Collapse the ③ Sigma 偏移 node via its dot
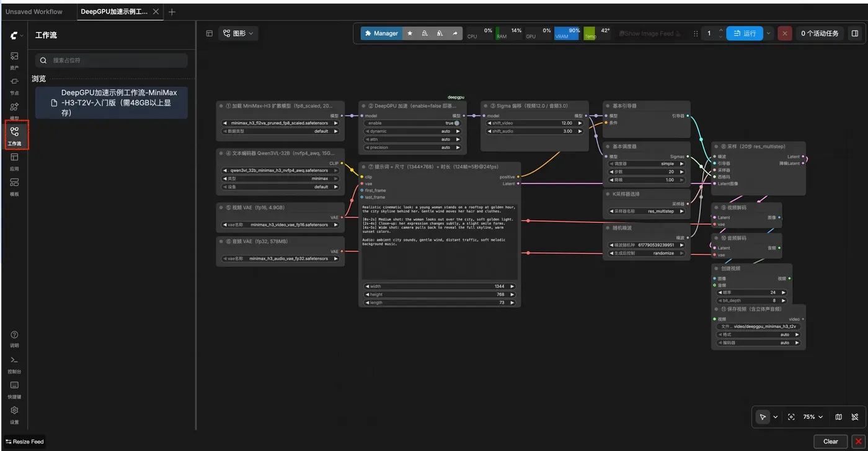The height and width of the screenshot is (451, 868). 485,106
